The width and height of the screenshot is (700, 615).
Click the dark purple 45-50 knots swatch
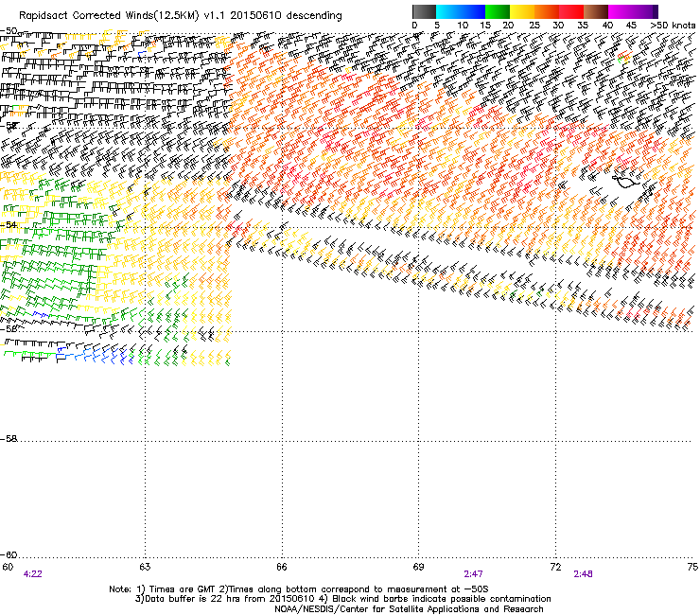[x=645, y=11]
